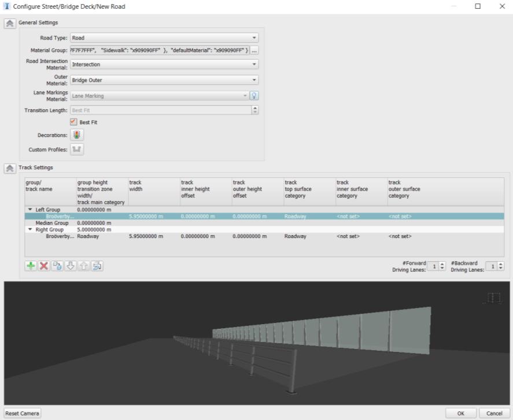The width and height of the screenshot is (513, 420).
Task: Click Right Group track width 5.95000000 m
Action: pyautogui.click(x=146, y=236)
